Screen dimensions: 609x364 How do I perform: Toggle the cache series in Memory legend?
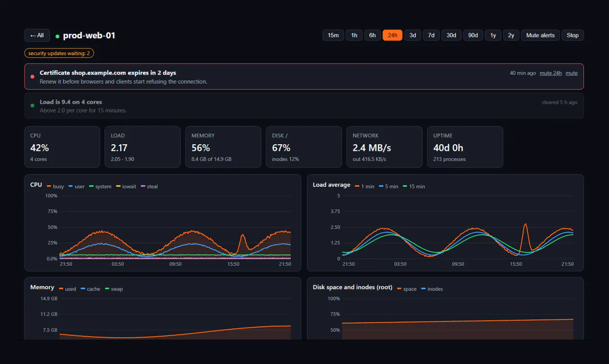(x=91, y=289)
